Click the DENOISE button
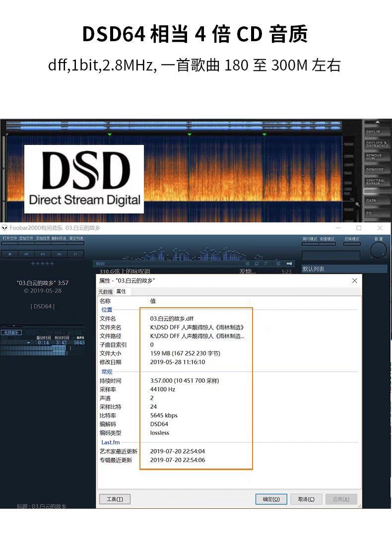392x545 pixels. pos(377,170)
